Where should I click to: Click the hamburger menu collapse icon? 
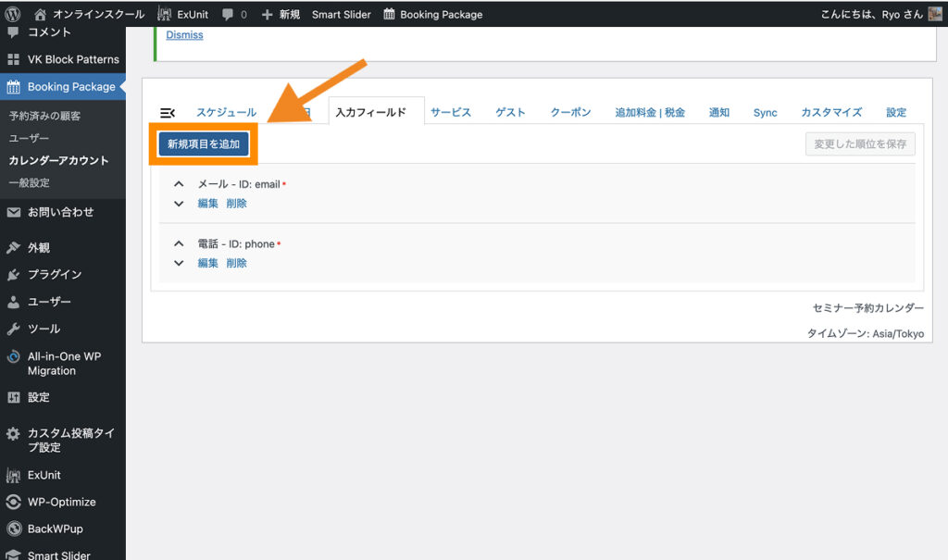[x=168, y=113]
